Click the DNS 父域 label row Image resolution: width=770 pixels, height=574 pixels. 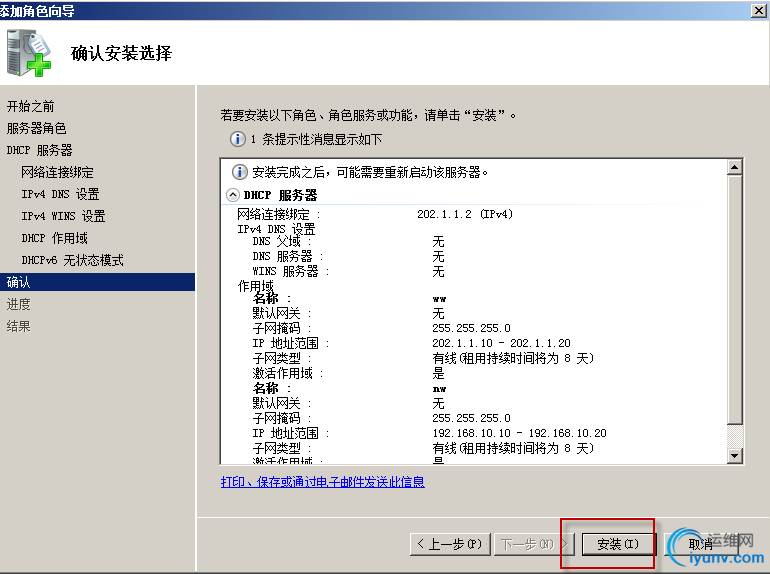point(281,241)
